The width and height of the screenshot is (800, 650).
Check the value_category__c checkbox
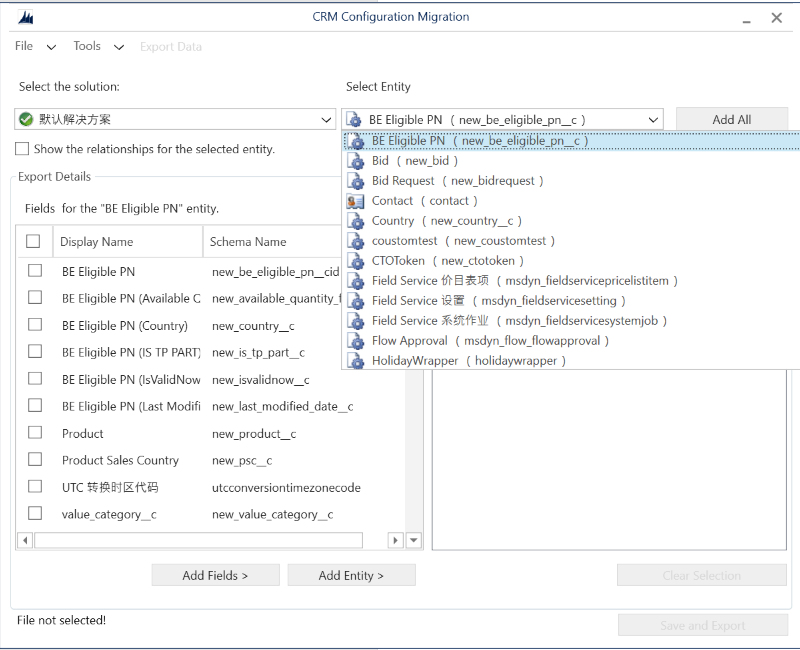pyautogui.click(x=35, y=513)
